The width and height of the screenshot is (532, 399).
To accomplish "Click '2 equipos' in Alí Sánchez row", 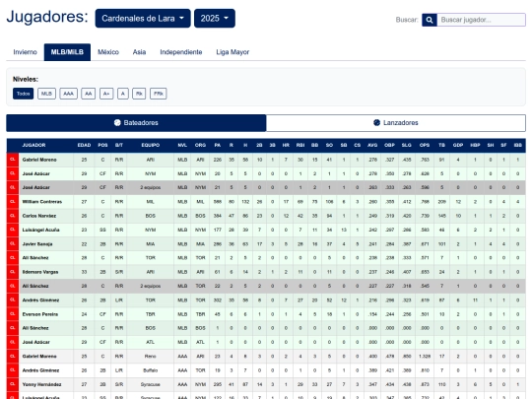I will [151, 286].
